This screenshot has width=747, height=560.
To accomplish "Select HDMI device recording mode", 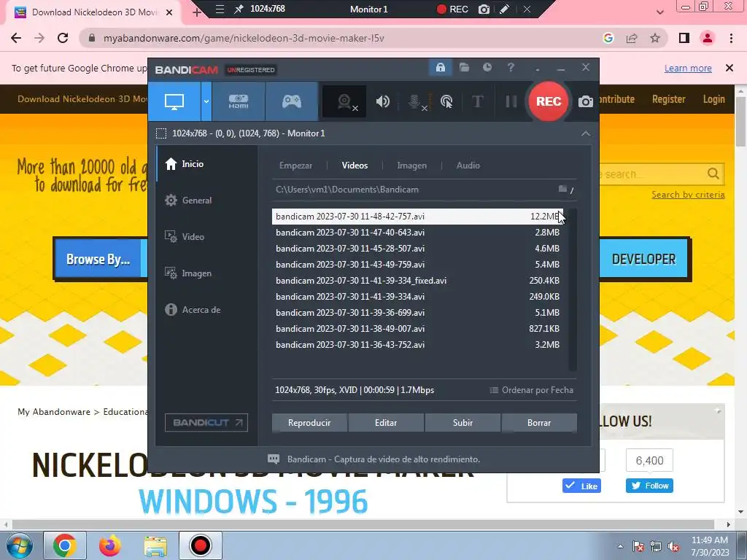I will coord(239,101).
